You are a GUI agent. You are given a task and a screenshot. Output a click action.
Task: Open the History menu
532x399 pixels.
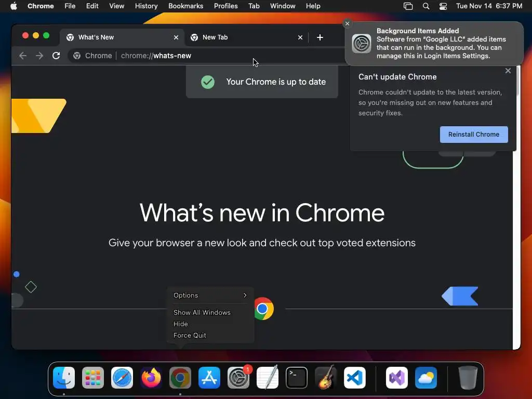point(146,6)
